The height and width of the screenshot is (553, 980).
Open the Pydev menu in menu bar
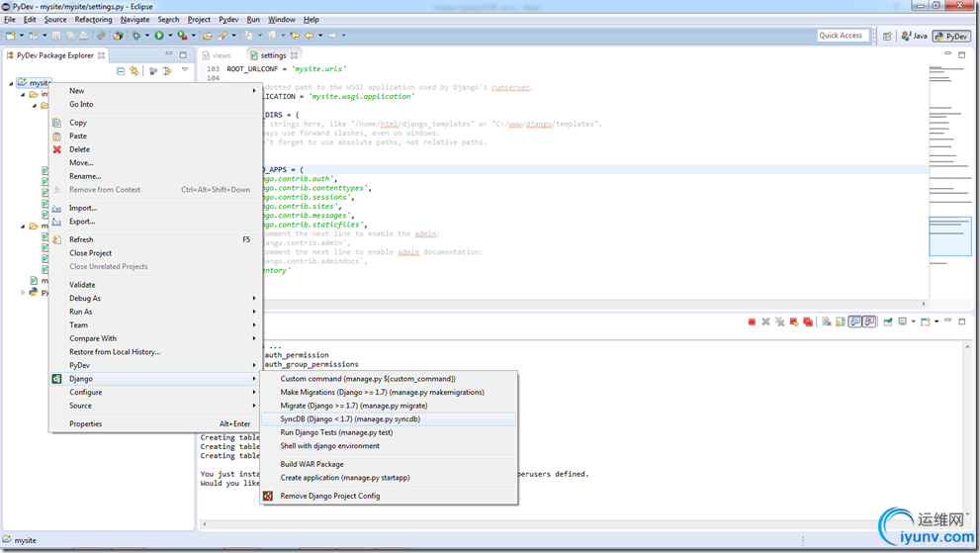(x=228, y=20)
